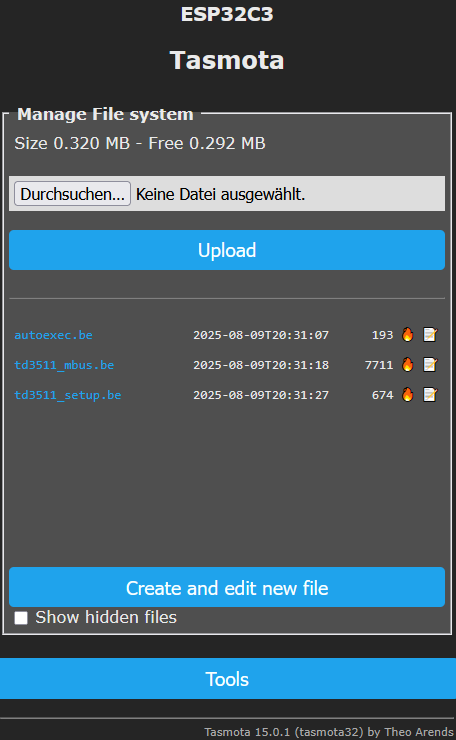Screen dimensions: 456x740
Task: Click the blue Upload button
Action: click(x=227, y=250)
